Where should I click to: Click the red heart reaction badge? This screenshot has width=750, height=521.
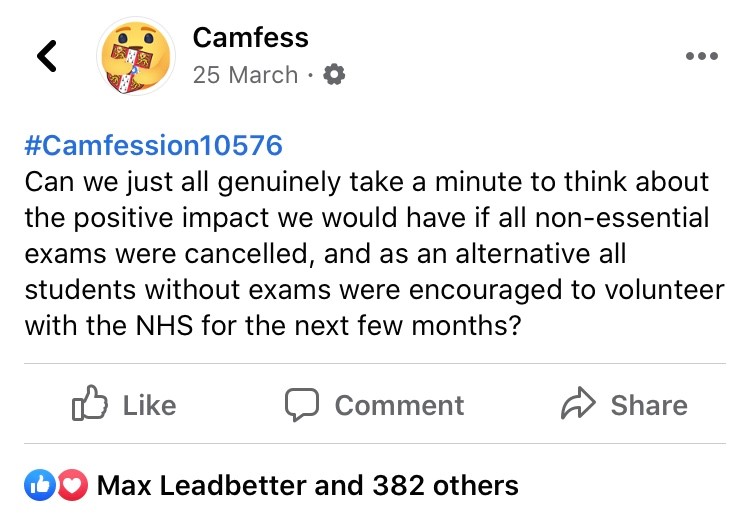[x=73, y=486]
